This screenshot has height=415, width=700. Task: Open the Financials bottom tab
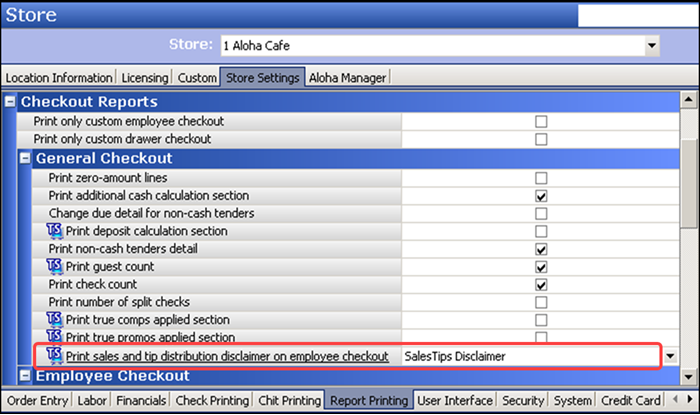tap(141, 401)
